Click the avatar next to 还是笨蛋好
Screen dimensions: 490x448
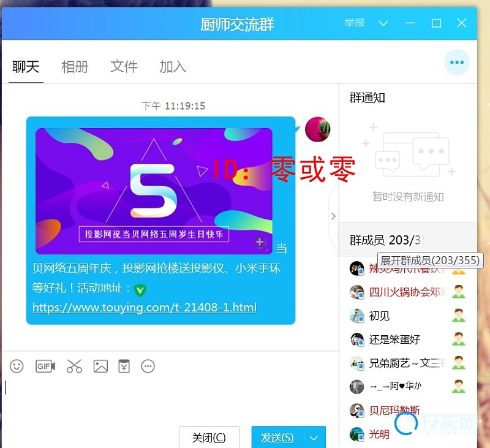356,340
